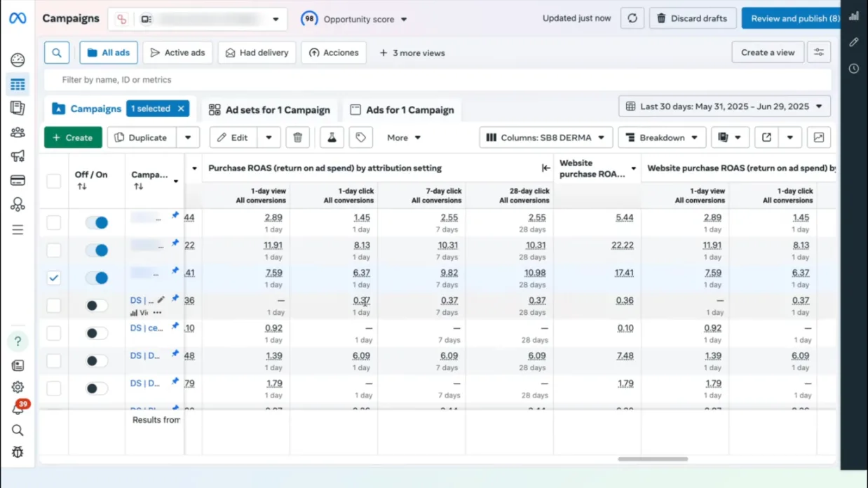Image resolution: width=868 pixels, height=488 pixels.
Task: Click the refresh data icon
Action: [x=632, y=18]
